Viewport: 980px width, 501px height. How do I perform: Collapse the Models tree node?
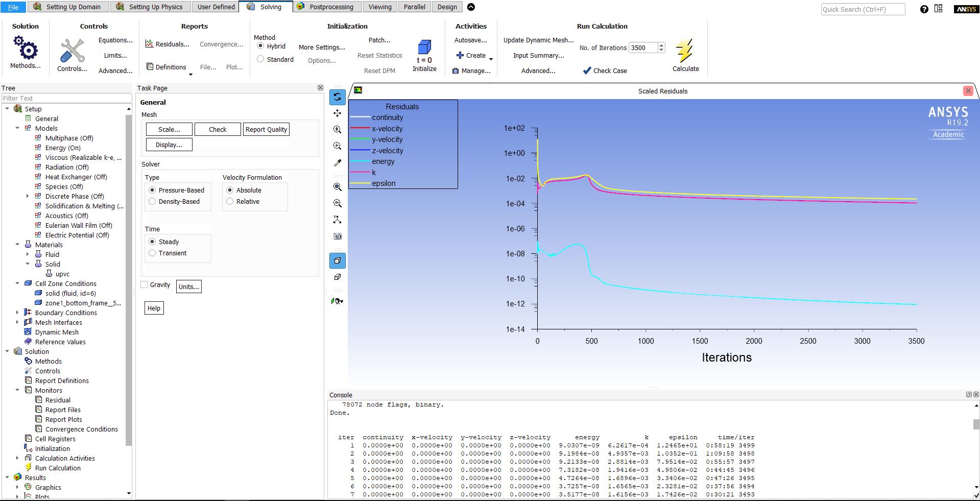coord(17,128)
